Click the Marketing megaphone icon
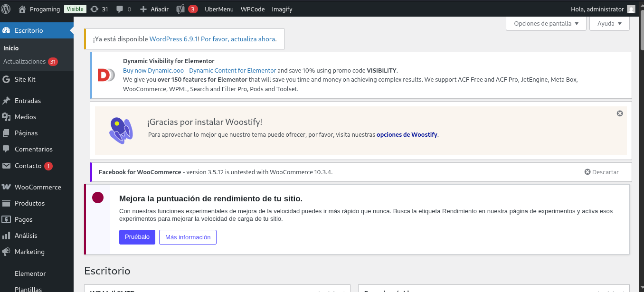This screenshot has width=644, height=292. (x=6, y=252)
